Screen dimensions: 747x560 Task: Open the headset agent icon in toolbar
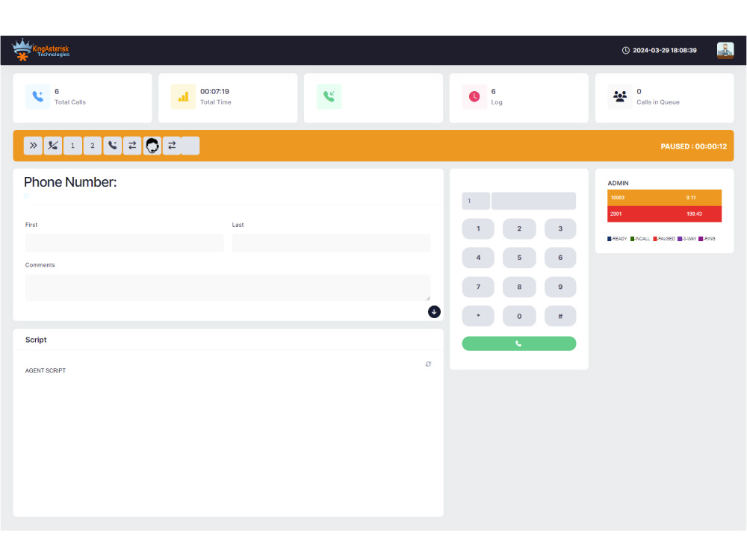pos(152,146)
